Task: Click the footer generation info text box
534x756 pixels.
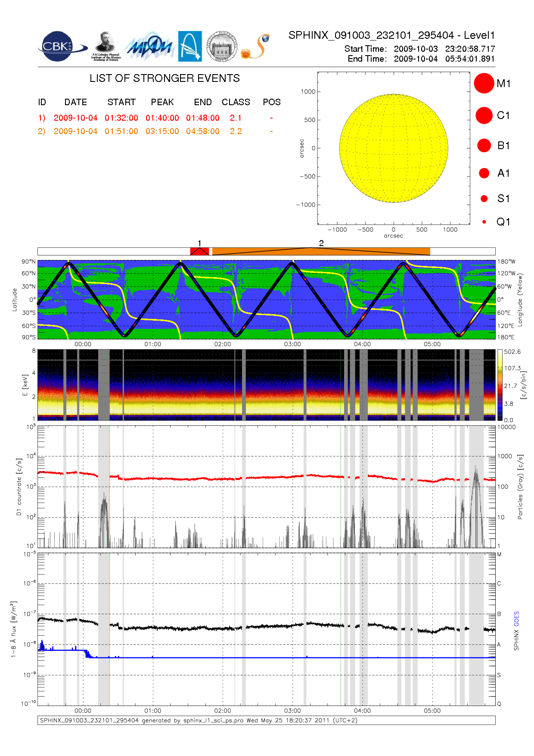Action: [266, 720]
